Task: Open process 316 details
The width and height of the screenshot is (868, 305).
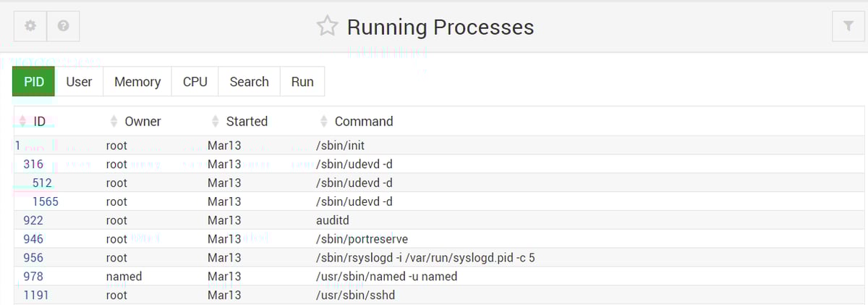Action: 33,164
